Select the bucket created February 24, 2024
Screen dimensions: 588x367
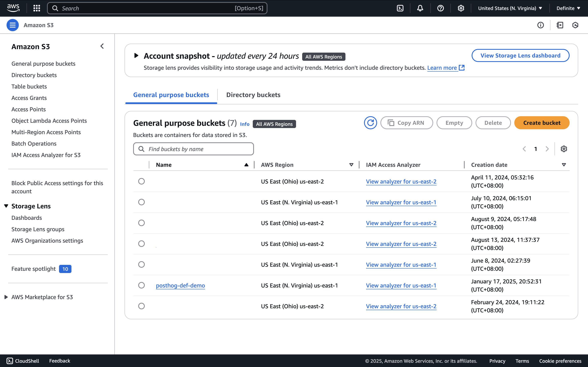141,306
